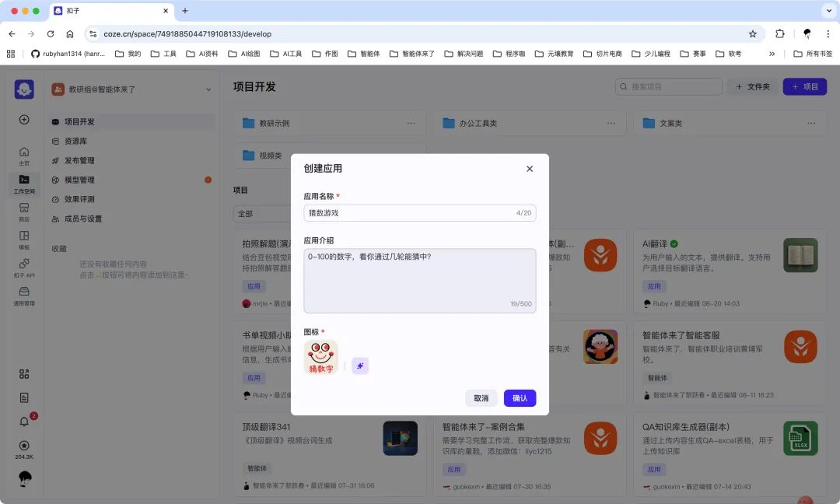Open the bookmarks apps grid icon
840x504 pixels.
click(x=11, y=54)
